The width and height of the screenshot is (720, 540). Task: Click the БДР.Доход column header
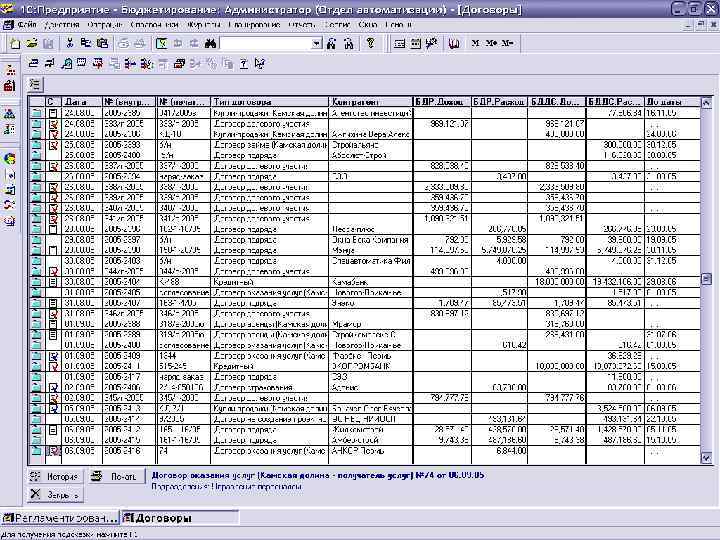click(x=442, y=101)
